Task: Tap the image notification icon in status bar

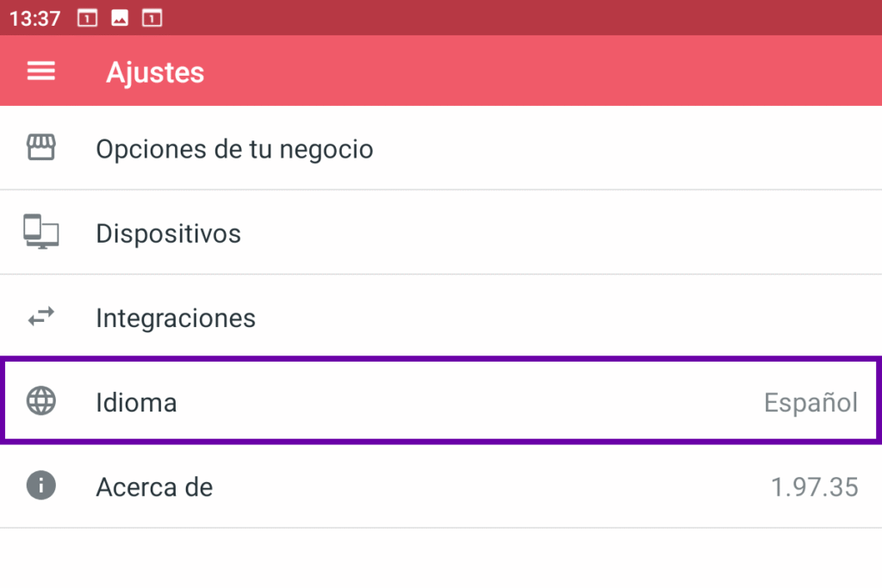Action: coord(120,17)
